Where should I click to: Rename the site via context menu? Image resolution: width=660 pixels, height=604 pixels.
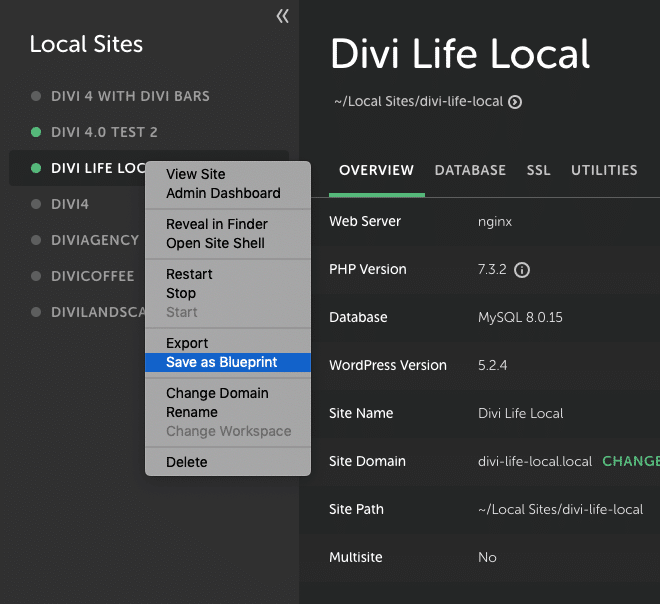point(192,412)
